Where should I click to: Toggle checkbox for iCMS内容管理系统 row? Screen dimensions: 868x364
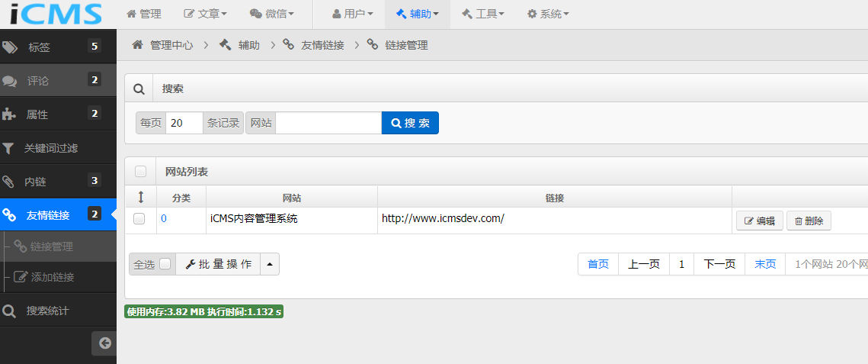[139, 219]
